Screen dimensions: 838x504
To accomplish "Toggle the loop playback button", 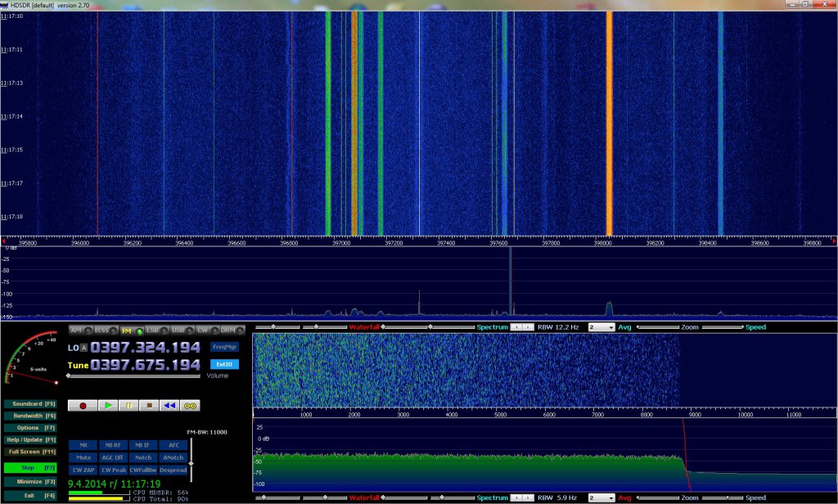I will coord(190,405).
